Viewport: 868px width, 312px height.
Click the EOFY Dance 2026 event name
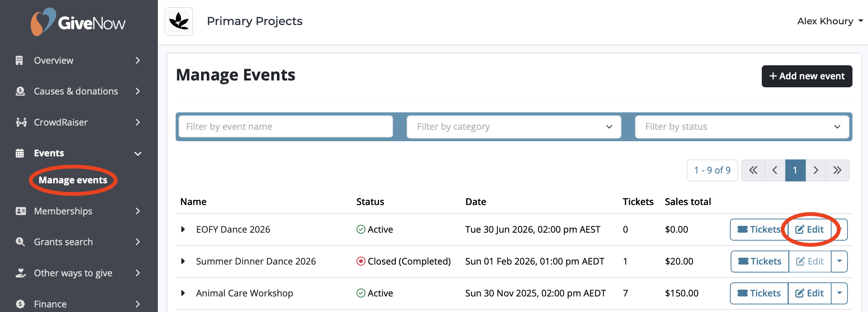(233, 229)
